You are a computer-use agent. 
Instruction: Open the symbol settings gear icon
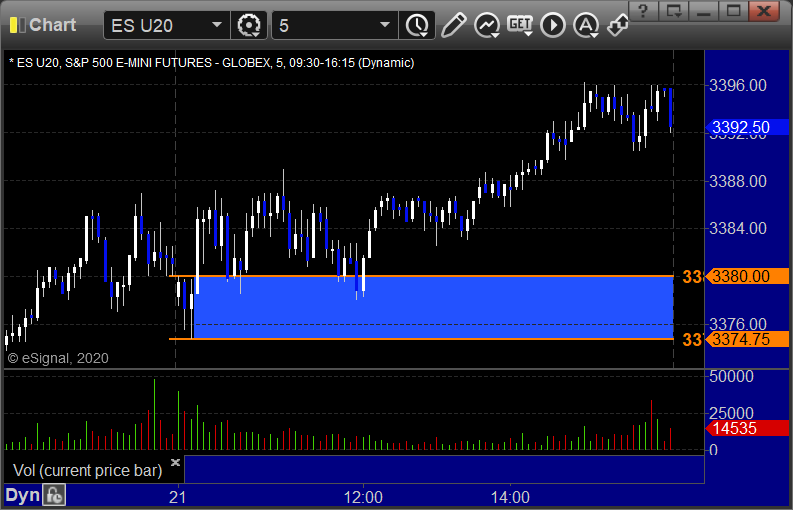(x=249, y=25)
